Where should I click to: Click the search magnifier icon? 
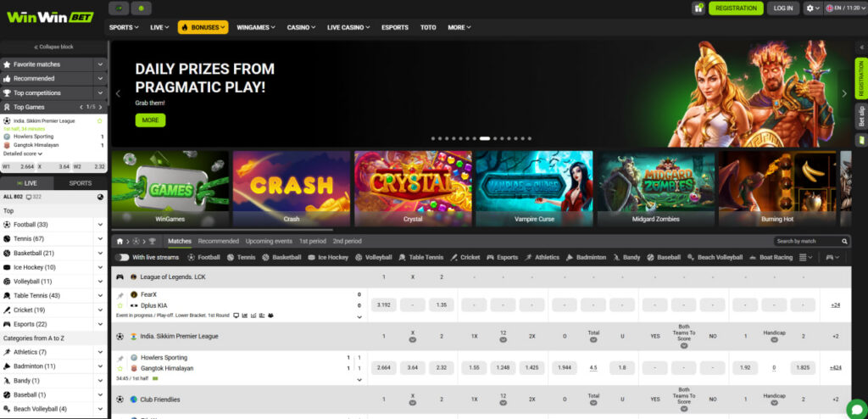844,241
